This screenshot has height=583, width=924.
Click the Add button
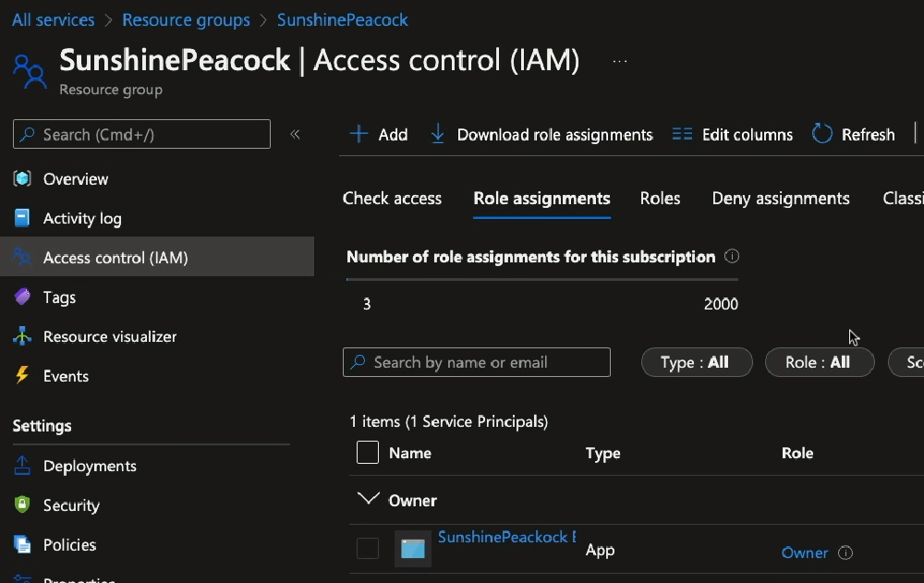[x=379, y=134]
